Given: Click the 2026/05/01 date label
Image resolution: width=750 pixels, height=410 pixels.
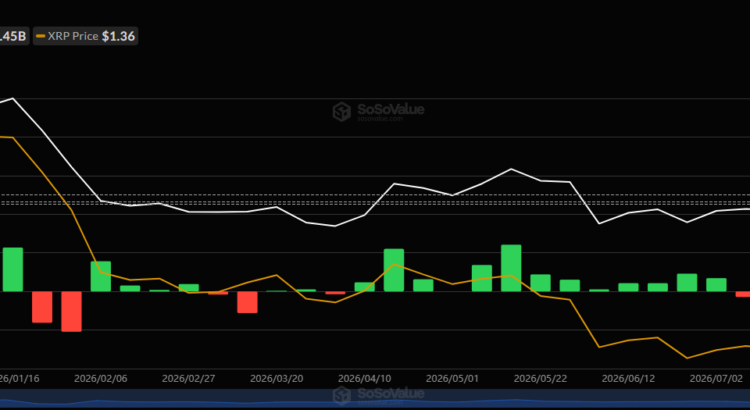Looking at the screenshot, I should (452, 379).
